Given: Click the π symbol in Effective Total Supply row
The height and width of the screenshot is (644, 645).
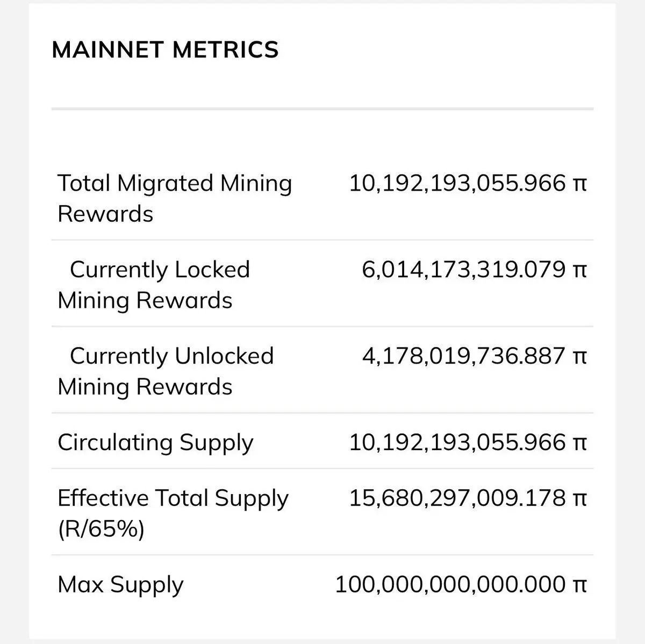Looking at the screenshot, I should point(579,499).
